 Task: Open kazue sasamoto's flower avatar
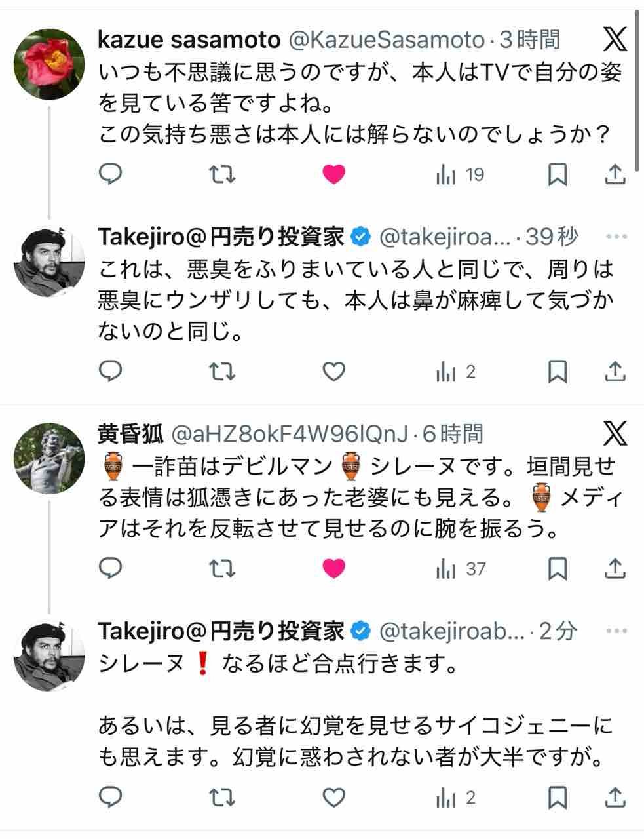tap(49, 64)
